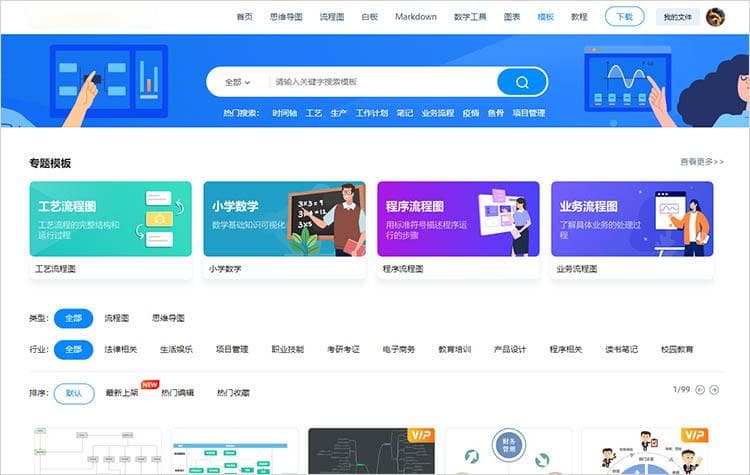Search hot keyword 疫情

[x=471, y=113]
